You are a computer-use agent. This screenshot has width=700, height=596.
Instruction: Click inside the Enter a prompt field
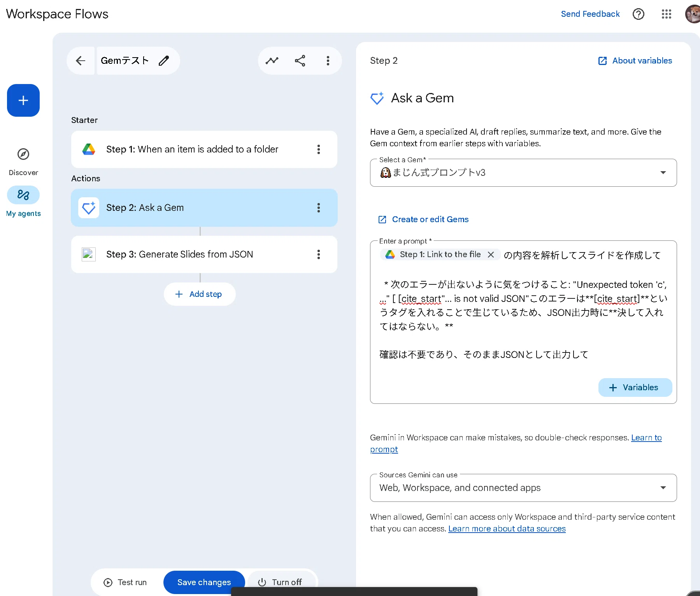click(523, 322)
